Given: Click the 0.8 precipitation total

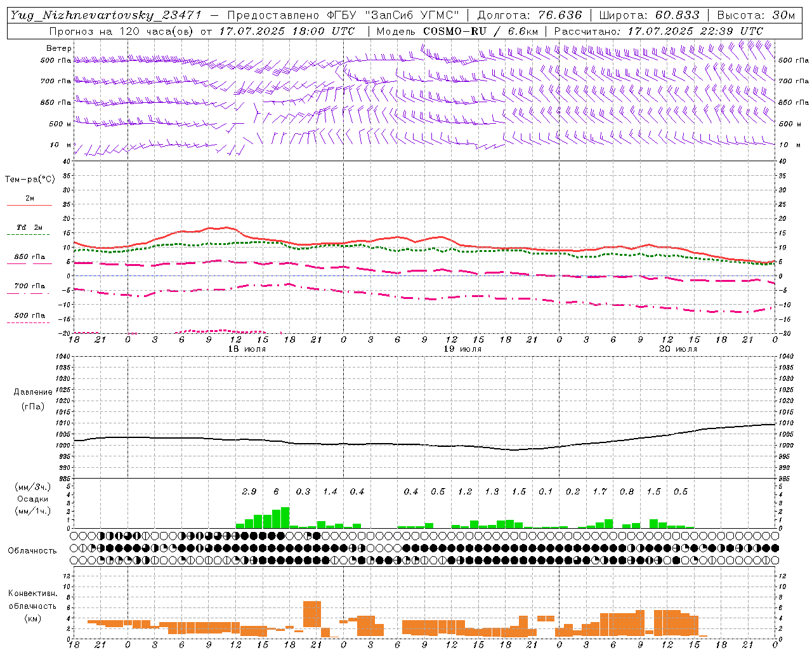Looking at the screenshot, I should [x=627, y=491].
